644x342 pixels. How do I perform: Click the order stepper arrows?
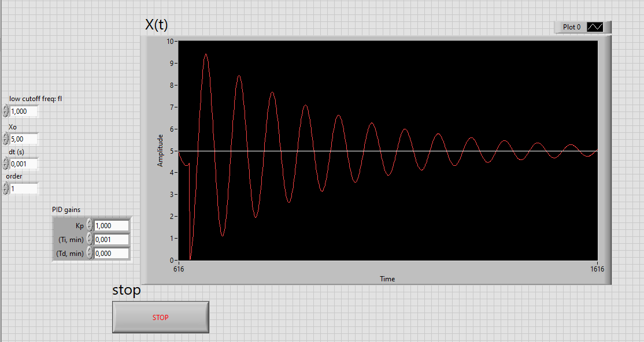point(5,188)
